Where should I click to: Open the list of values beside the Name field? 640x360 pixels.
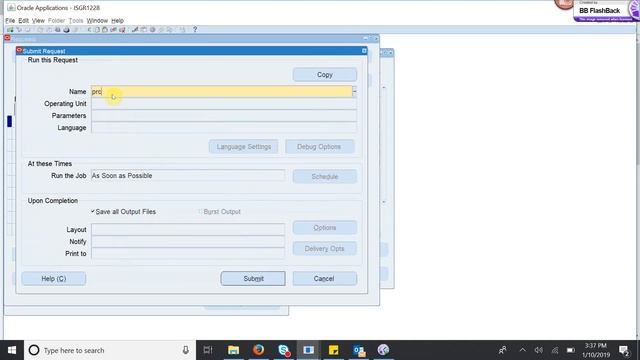coord(354,91)
